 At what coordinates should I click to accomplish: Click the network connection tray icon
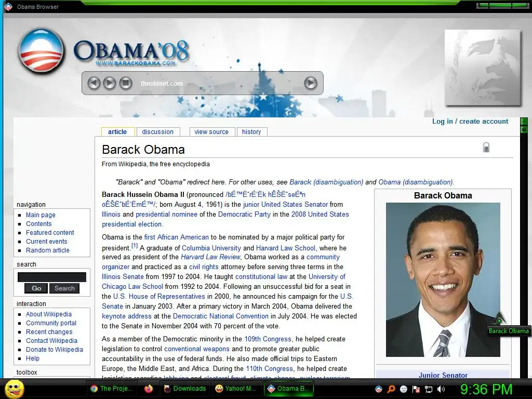429,389
